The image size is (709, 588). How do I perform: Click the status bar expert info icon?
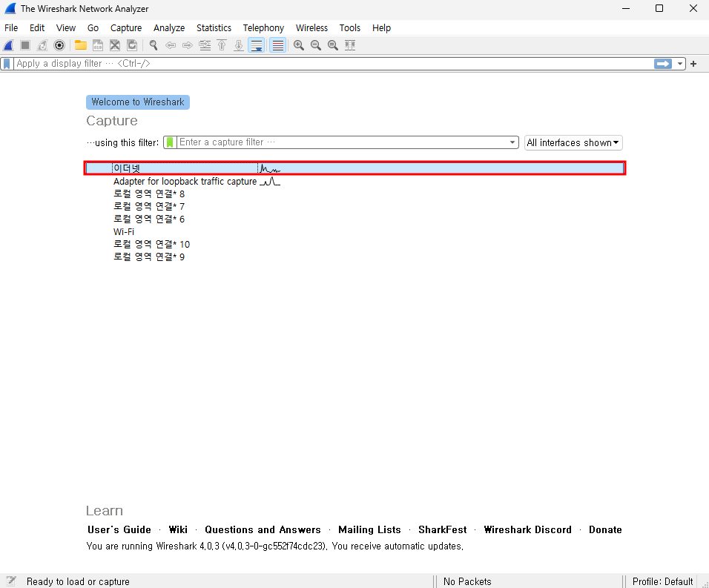click(11, 581)
